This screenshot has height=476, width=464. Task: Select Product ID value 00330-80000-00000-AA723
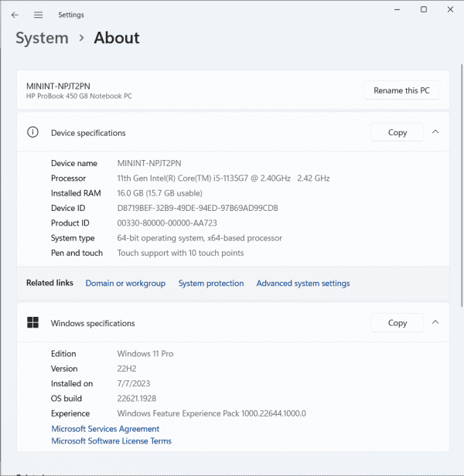click(x=167, y=223)
